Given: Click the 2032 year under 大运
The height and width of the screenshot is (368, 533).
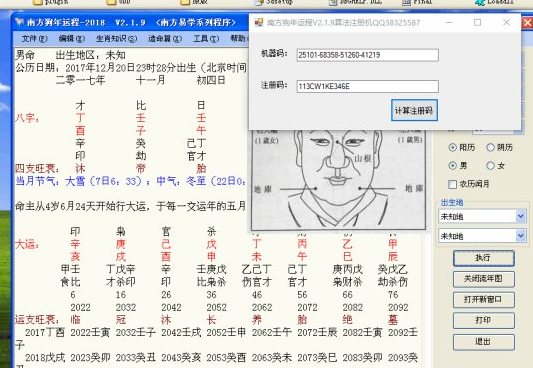Looking at the screenshot, I should click(x=126, y=308).
